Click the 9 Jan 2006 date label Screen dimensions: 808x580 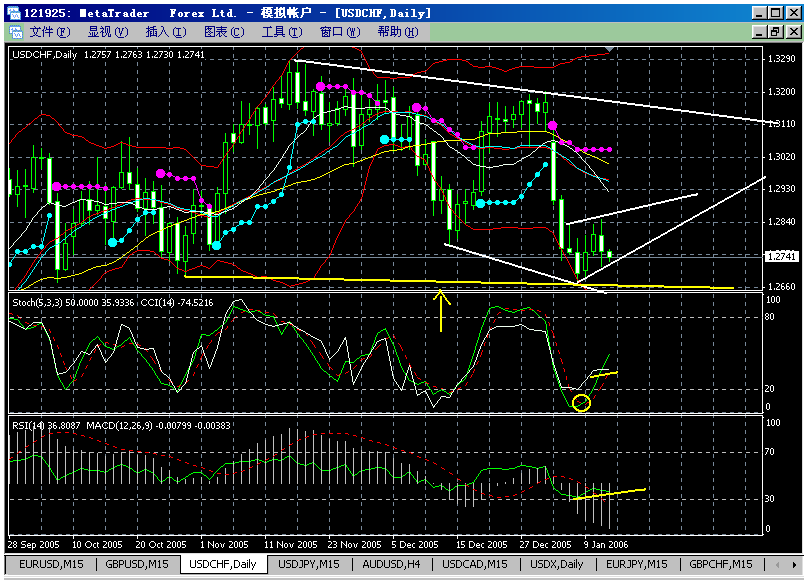[605, 544]
